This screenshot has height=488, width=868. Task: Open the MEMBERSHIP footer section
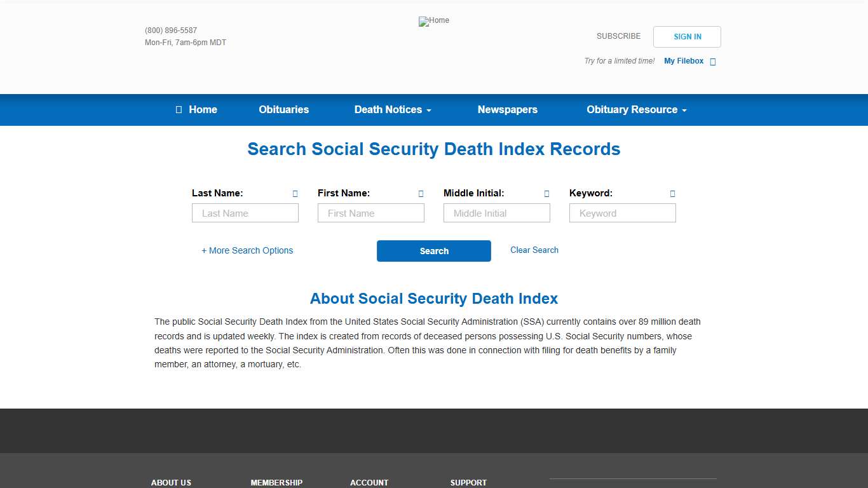tap(276, 482)
